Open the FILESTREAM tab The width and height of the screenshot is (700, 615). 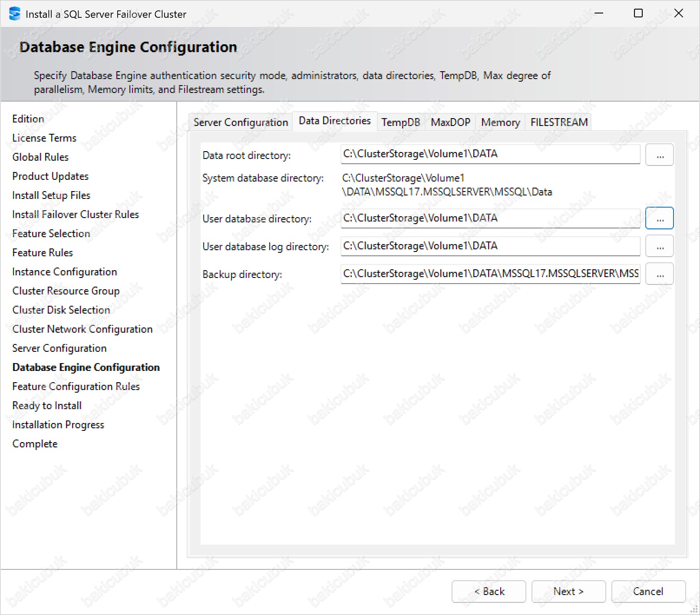559,122
